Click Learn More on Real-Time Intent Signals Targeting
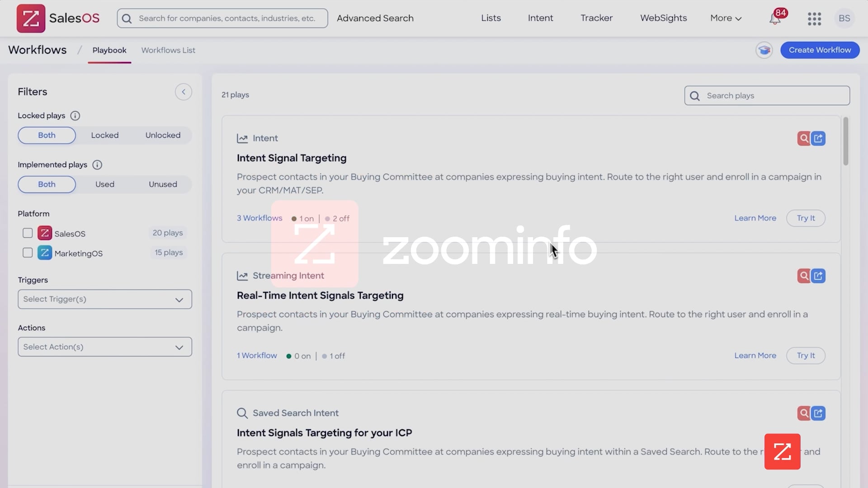This screenshot has height=488, width=868. pos(755,355)
